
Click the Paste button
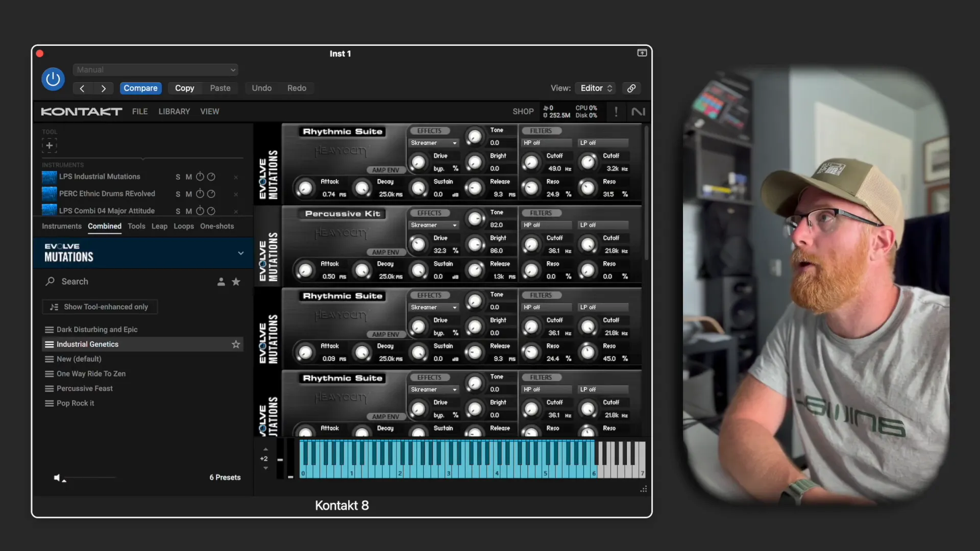point(220,88)
